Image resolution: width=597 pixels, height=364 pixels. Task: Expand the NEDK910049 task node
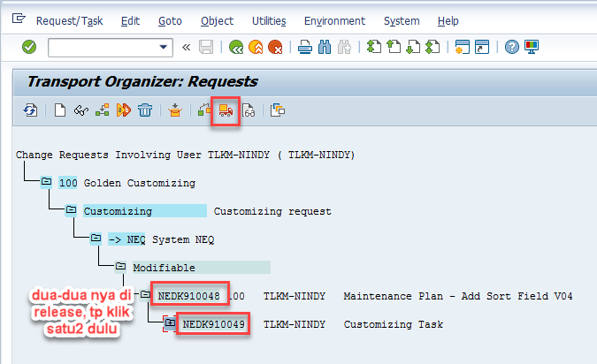(x=170, y=324)
